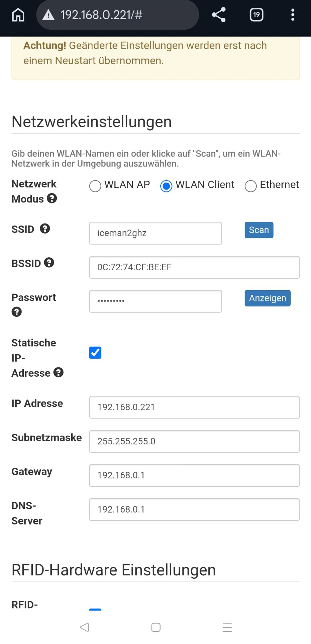Click Anzeigen to show the password
Viewport: 311px width, 644px height.
(x=267, y=298)
